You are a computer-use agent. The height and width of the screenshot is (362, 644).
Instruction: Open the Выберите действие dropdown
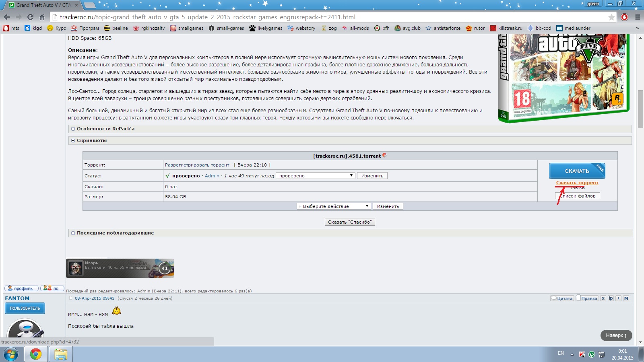[x=334, y=206]
